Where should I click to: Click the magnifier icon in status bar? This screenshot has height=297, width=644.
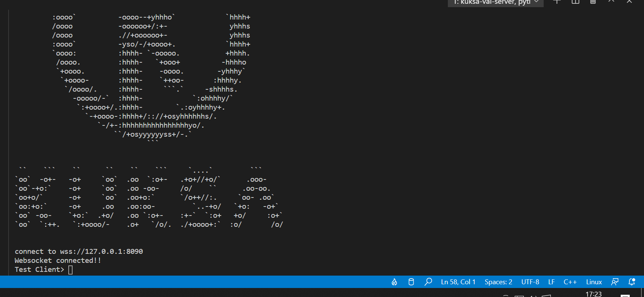click(x=428, y=282)
